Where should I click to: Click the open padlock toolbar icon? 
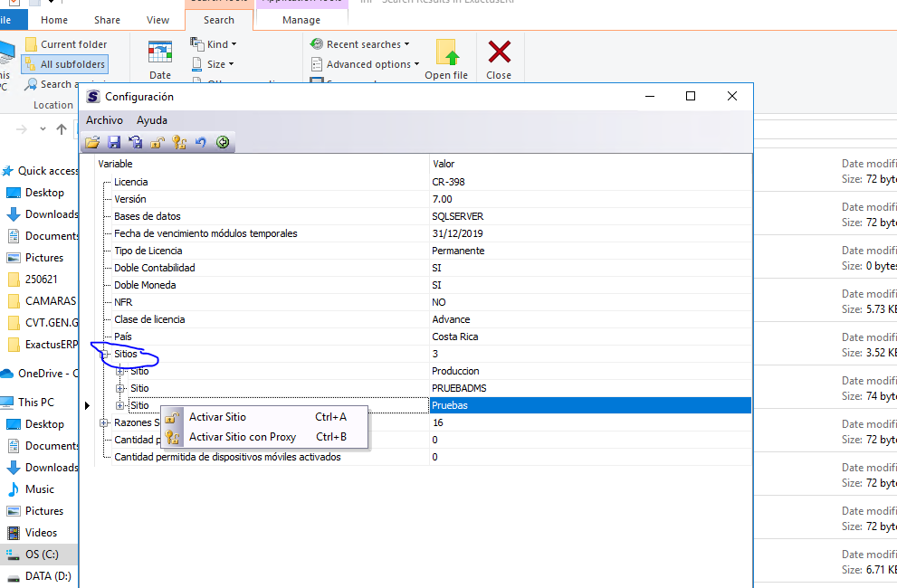coord(157,142)
